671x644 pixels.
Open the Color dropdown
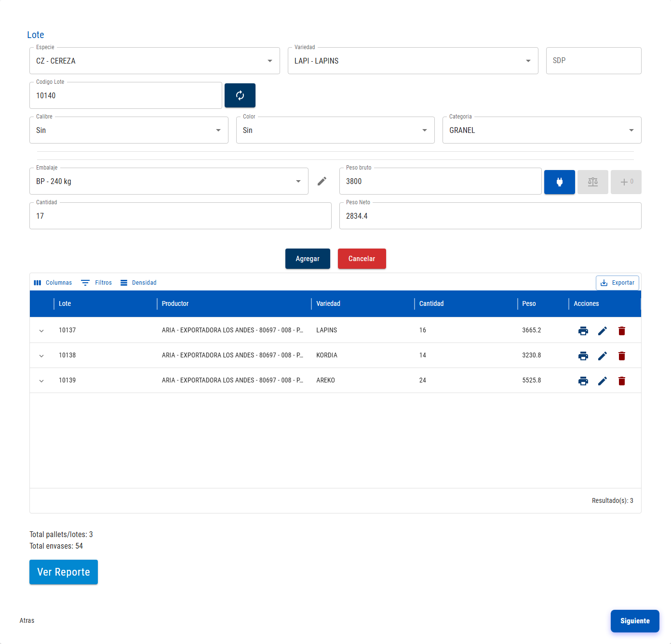335,130
